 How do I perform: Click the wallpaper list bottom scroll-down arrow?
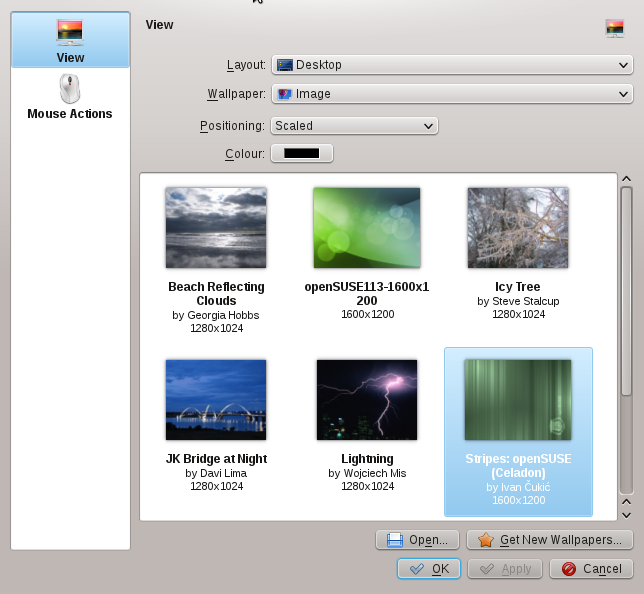[626, 515]
